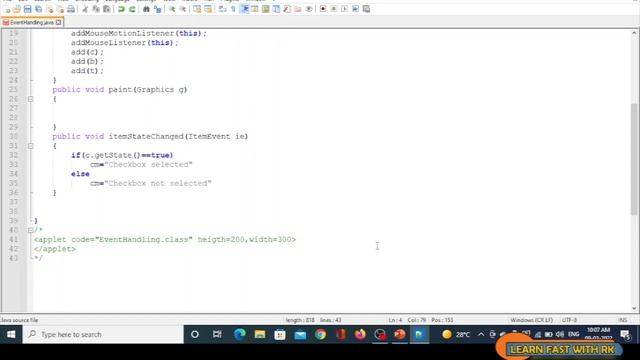Click the "Checkbox not selected" string

158,183
